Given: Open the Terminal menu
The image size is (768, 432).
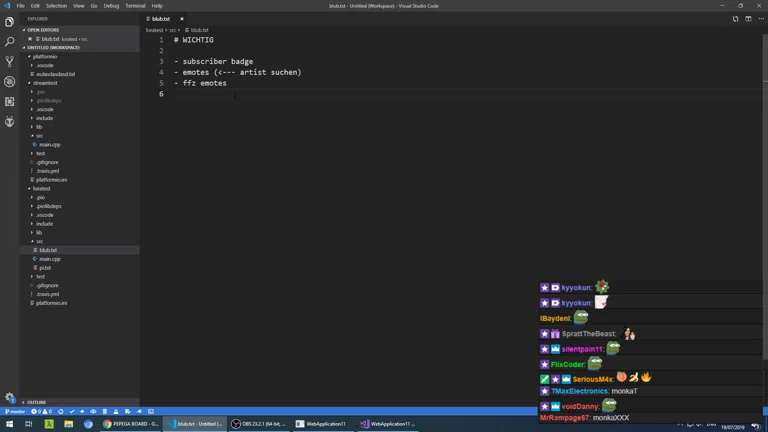Looking at the screenshot, I should (x=135, y=6).
